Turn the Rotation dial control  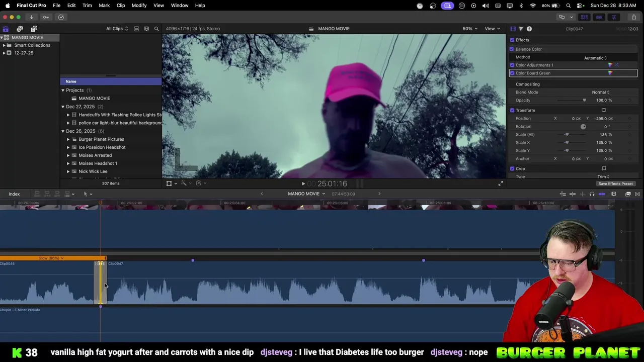583,127
